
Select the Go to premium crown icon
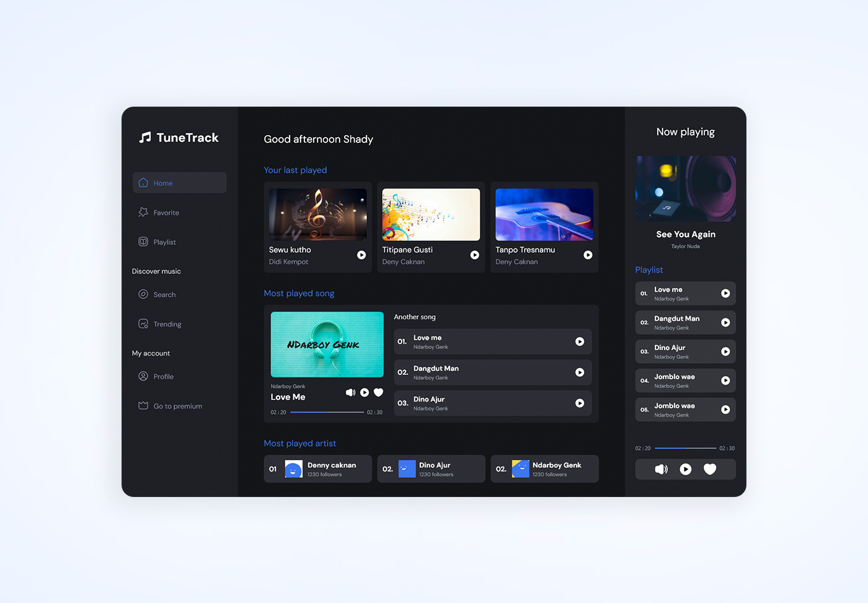[143, 405]
